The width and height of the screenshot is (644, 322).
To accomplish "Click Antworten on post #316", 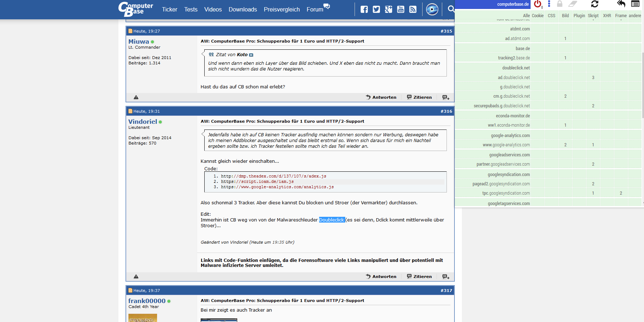I will pyautogui.click(x=381, y=277).
